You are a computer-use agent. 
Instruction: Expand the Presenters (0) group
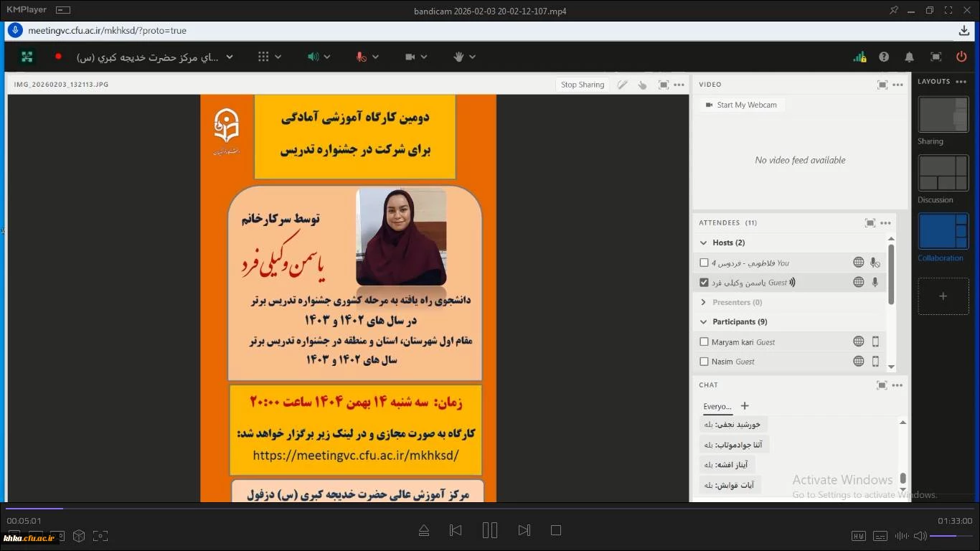click(x=704, y=302)
